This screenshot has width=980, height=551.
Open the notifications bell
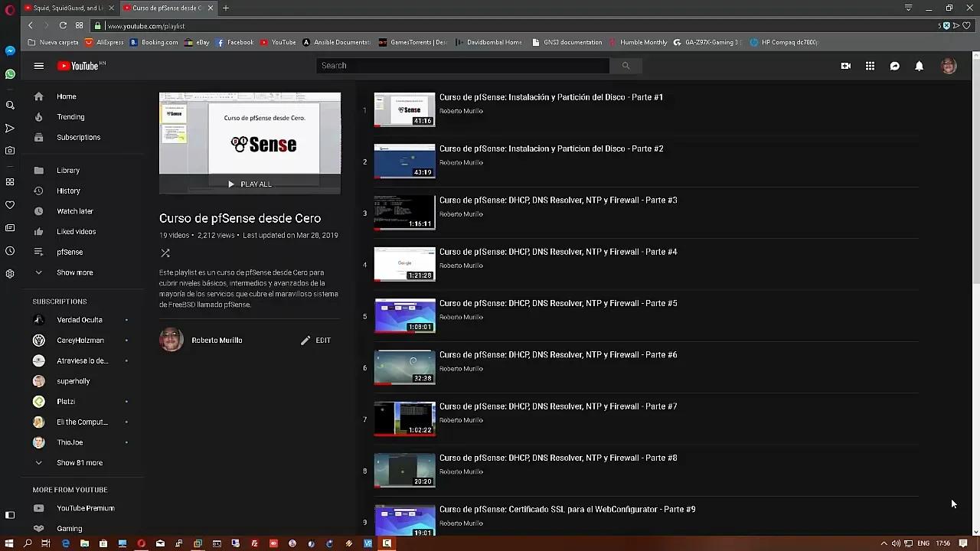tap(920, 66)
